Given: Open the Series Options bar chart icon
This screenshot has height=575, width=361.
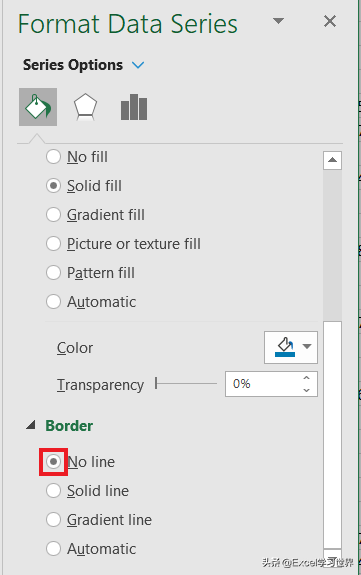Looking at the screenshot, I should (x=134, y=107).
